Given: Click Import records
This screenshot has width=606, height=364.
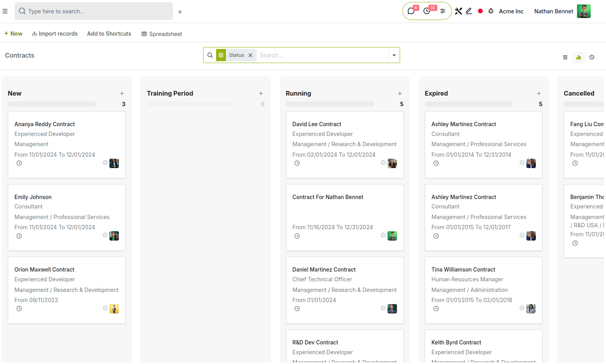Looking at the screenshot, I should pos(55,34).
